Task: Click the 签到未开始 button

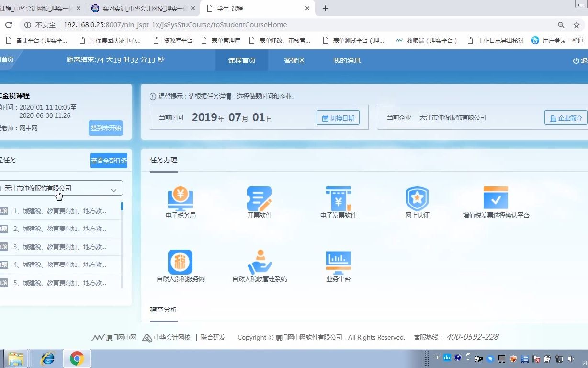Action: (x=105, y=128)
